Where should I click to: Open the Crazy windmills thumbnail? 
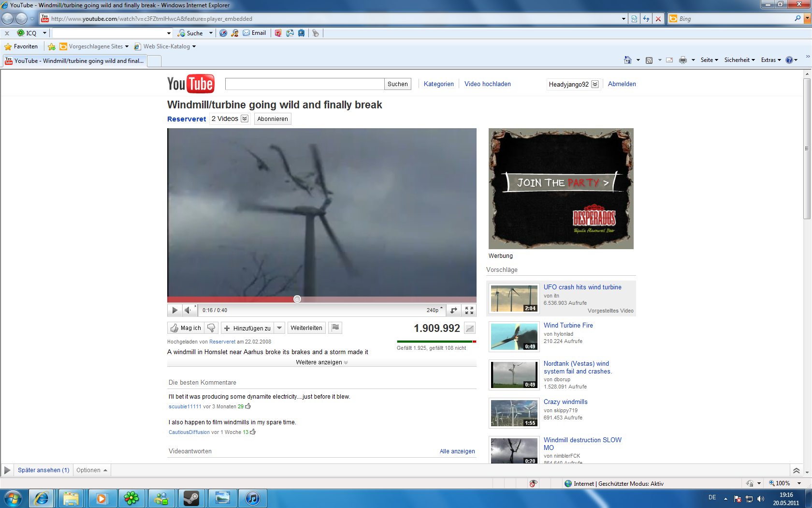click(x=514, y=413)
